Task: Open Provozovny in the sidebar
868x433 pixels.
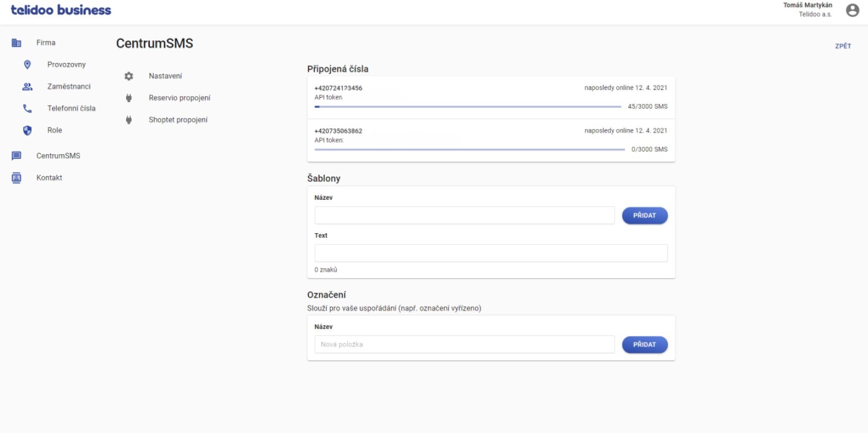Action: pyautogui.click(x=66, y=65)
